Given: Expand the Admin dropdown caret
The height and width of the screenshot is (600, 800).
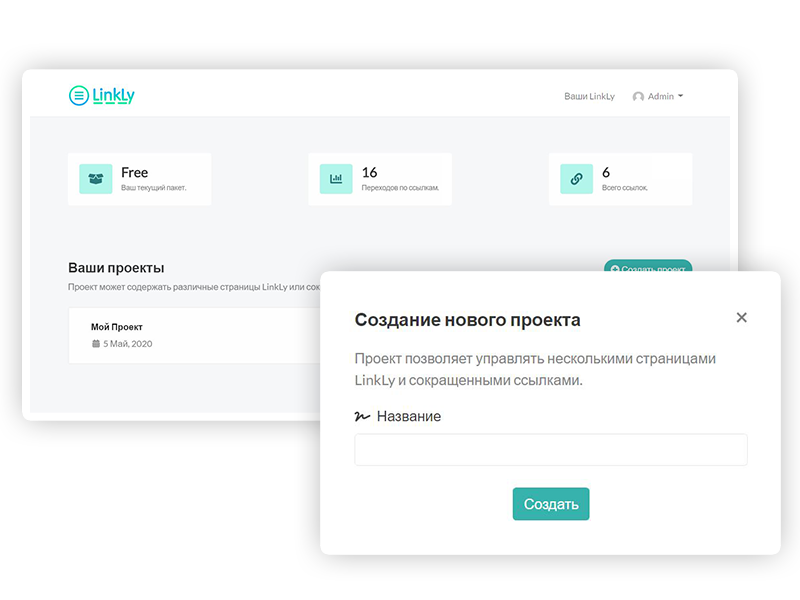Looking at the screenshot, I should click(681, 97).
